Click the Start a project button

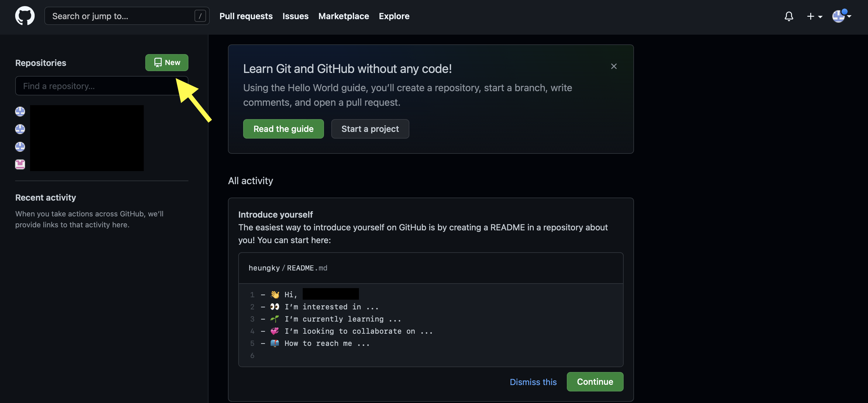370,129
